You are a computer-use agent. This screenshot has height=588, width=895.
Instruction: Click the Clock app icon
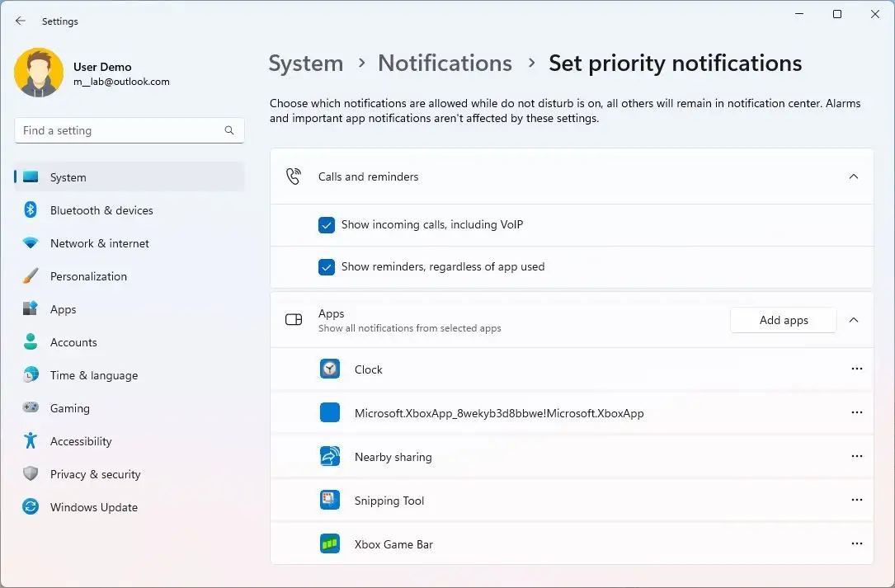[330, 369]
